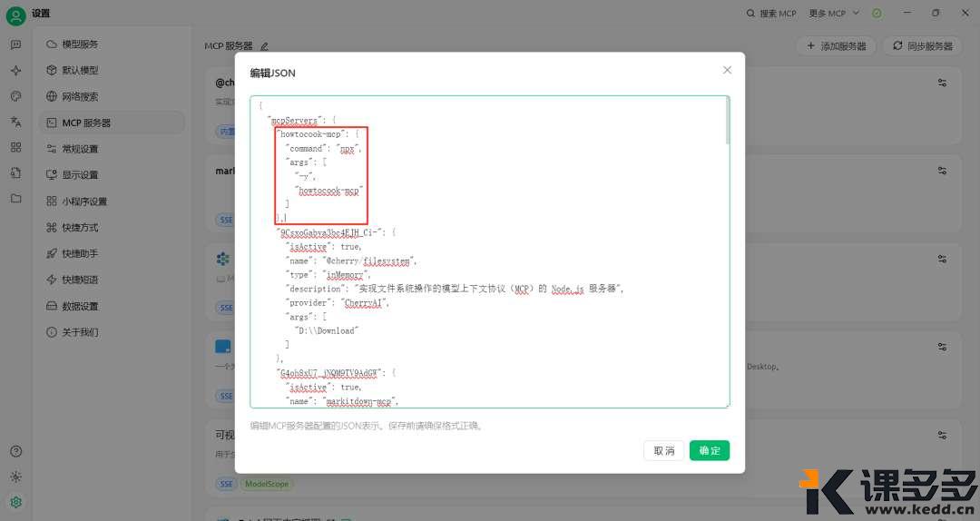
Task: Select 快捷助手 in settings menu
Action: 112,253
